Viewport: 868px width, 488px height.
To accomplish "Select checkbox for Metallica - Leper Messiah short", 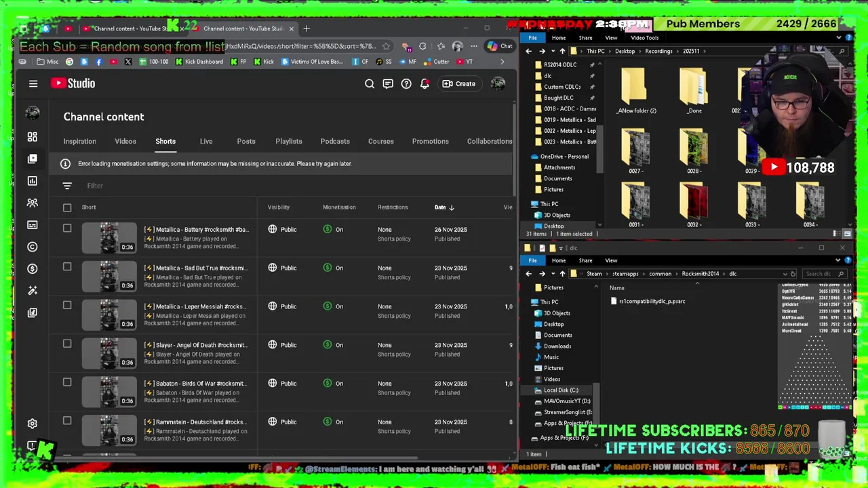I will [x=67, y=305].
